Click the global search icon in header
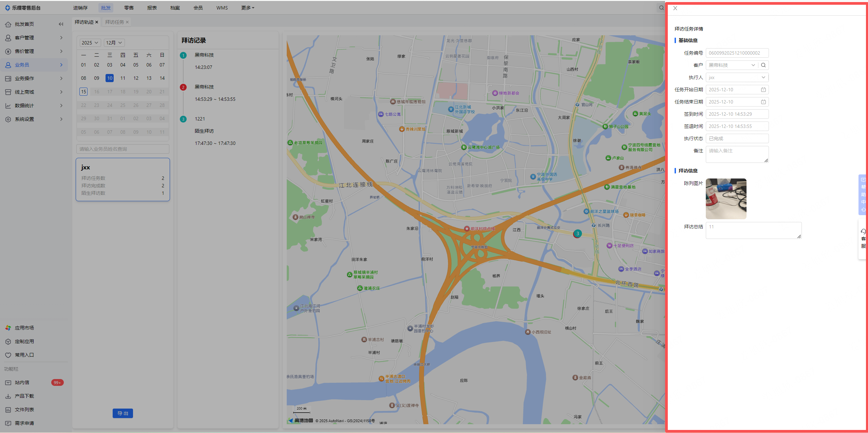 point(661,8)
